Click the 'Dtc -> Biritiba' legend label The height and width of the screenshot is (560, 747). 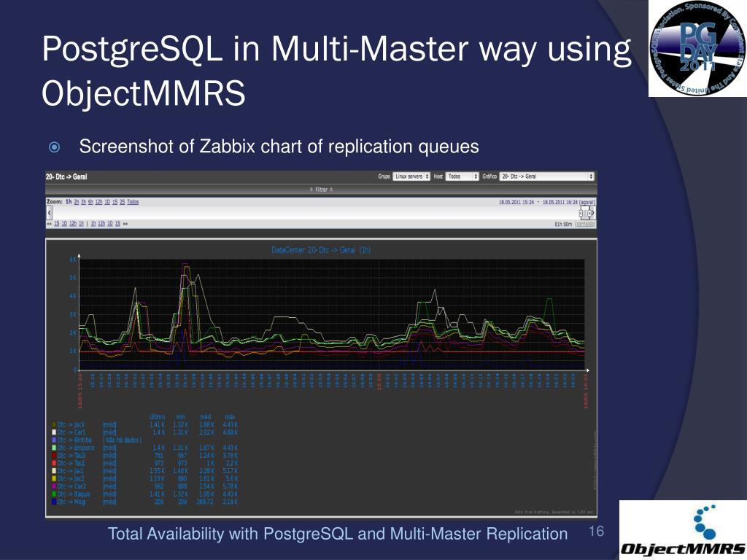[x=75, y=440]
